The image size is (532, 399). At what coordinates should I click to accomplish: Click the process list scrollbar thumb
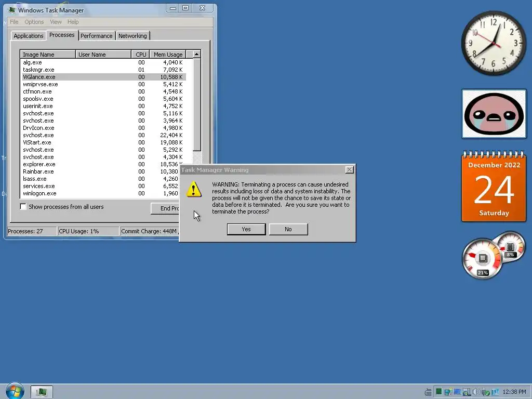point(197,104)
